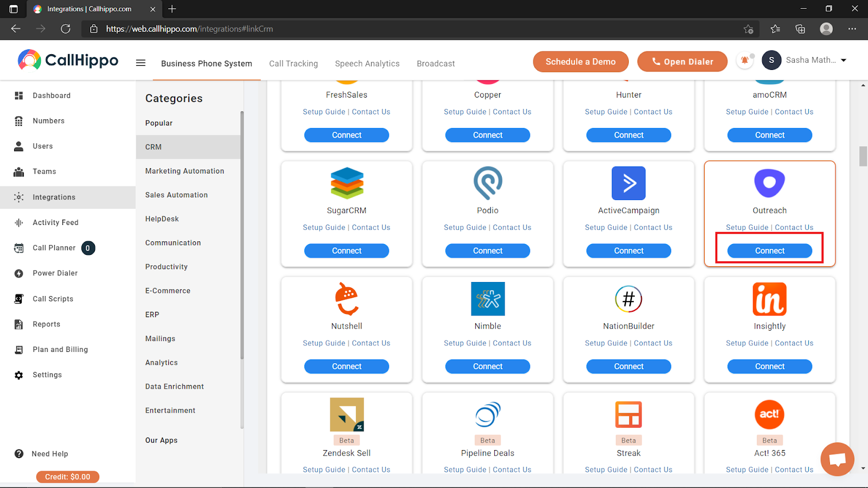Viewport: 868px width, 488px height.
Task: Open Copper Contact Us link
Action: pyautogui.click(x=512, y=112)
